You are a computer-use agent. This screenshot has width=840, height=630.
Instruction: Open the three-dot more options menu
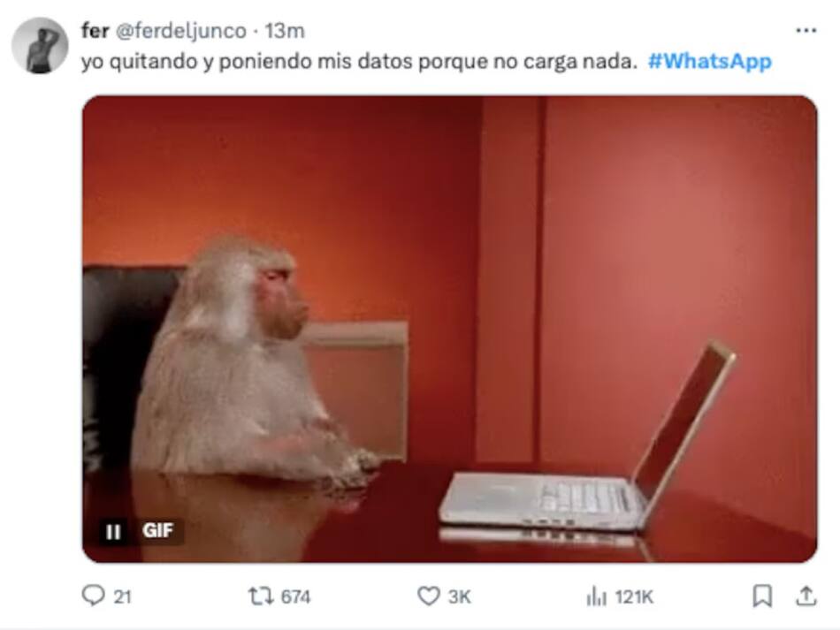point(806,31)
